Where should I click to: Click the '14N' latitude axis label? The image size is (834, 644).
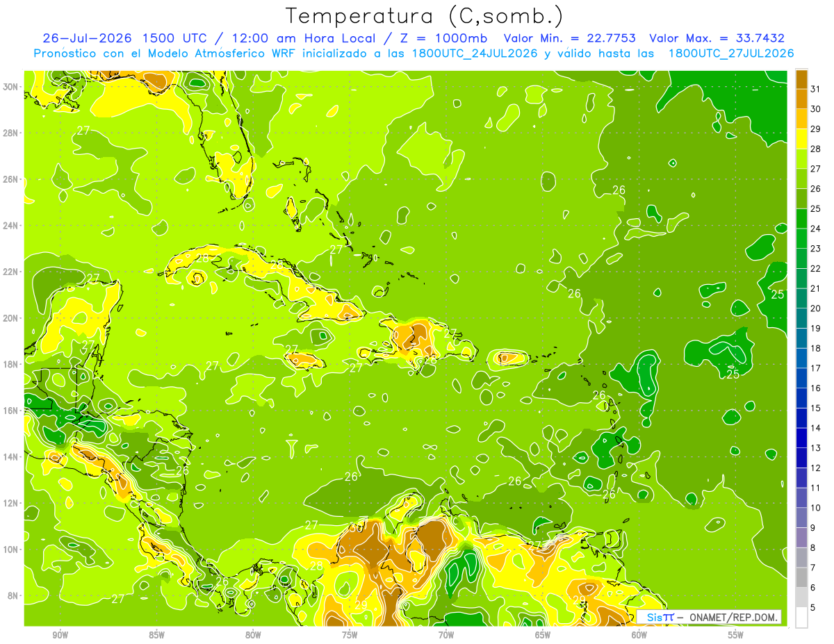click(11, 457)
